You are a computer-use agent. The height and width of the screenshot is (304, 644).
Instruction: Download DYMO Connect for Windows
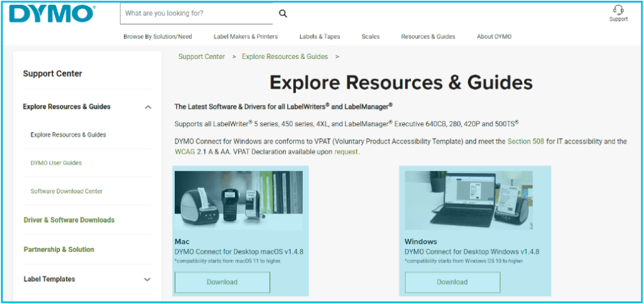(x=452, y=282)
